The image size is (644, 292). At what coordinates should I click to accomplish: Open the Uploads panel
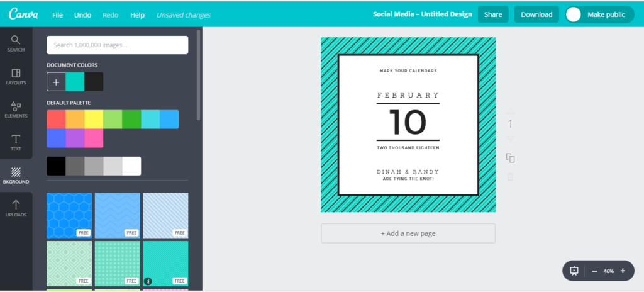pyautogui.click(x=16, y=208)
